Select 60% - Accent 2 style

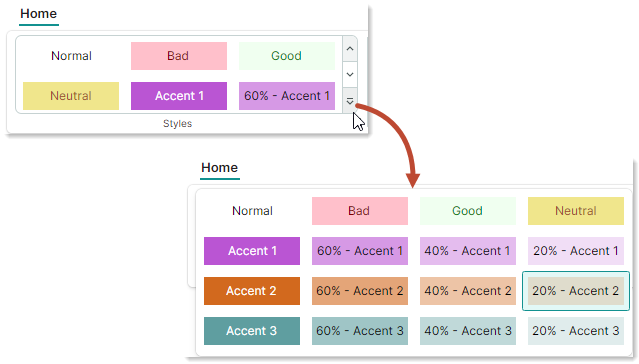point(359,291)
